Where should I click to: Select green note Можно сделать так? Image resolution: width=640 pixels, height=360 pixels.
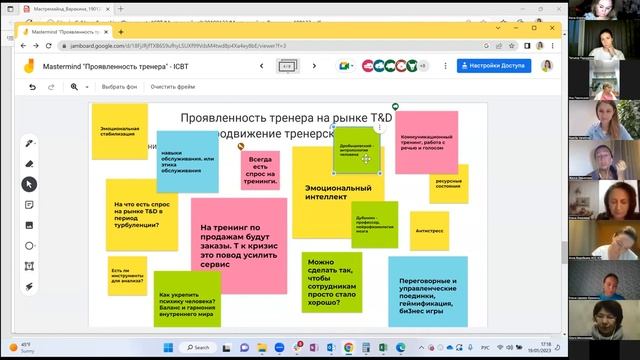click(332, 282)
